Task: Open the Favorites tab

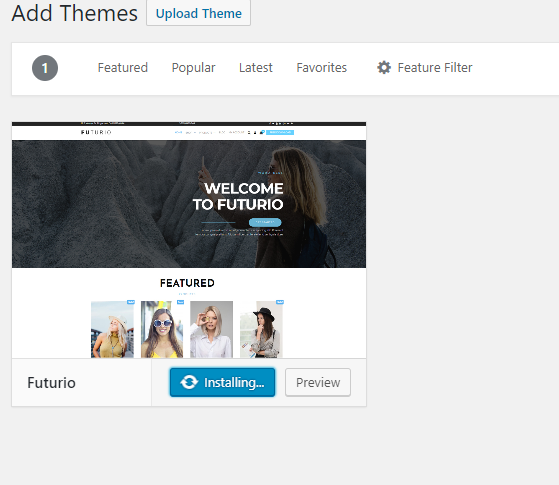Action: (x=322, y=67)
